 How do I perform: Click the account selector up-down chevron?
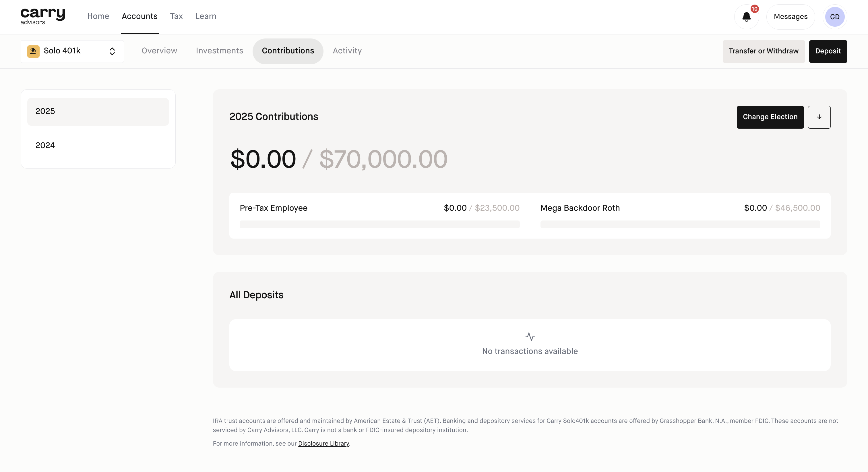(x=112, y=51)
